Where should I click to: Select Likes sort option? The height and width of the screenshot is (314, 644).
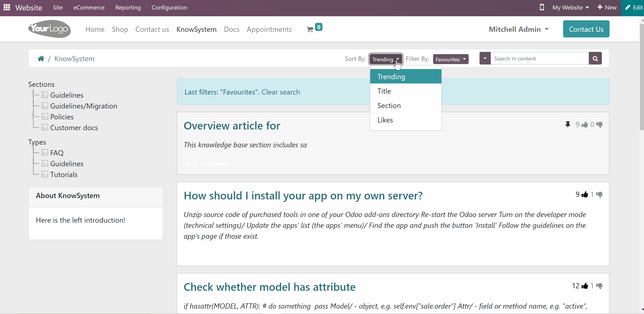pos(406,120)
